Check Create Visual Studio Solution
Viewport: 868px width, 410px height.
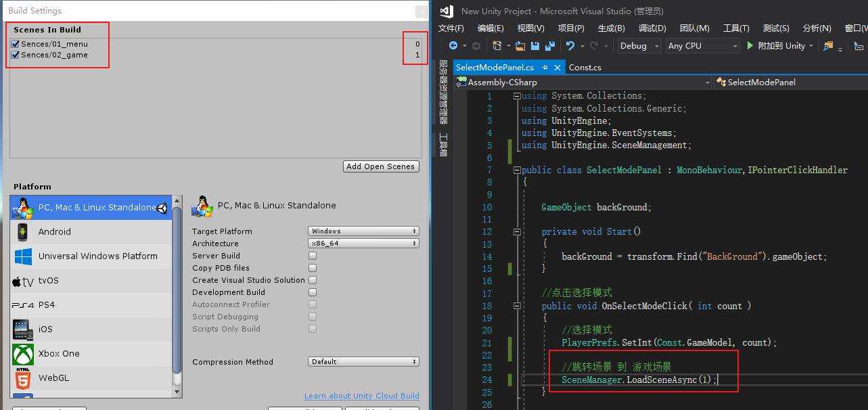[x=313, y=280]
